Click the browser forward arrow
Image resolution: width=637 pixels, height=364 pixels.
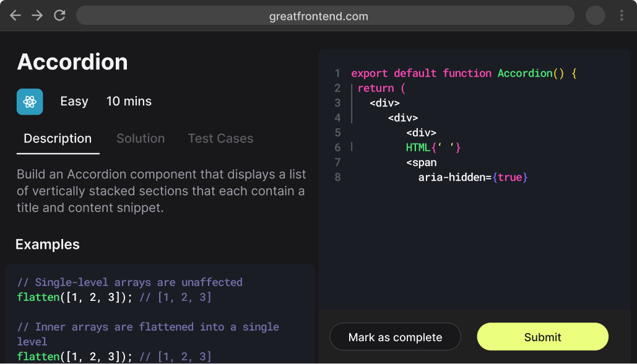37,16
